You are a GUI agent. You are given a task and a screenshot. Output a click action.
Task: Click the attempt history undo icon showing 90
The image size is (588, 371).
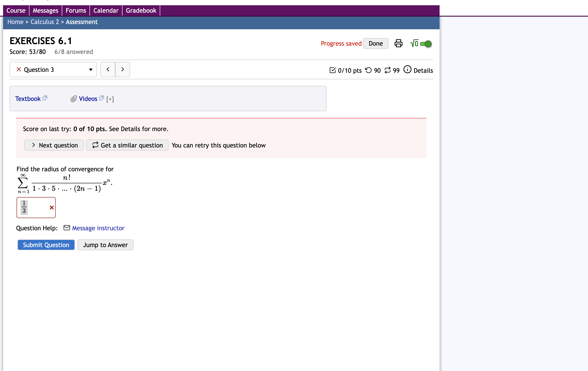(369, 70)
